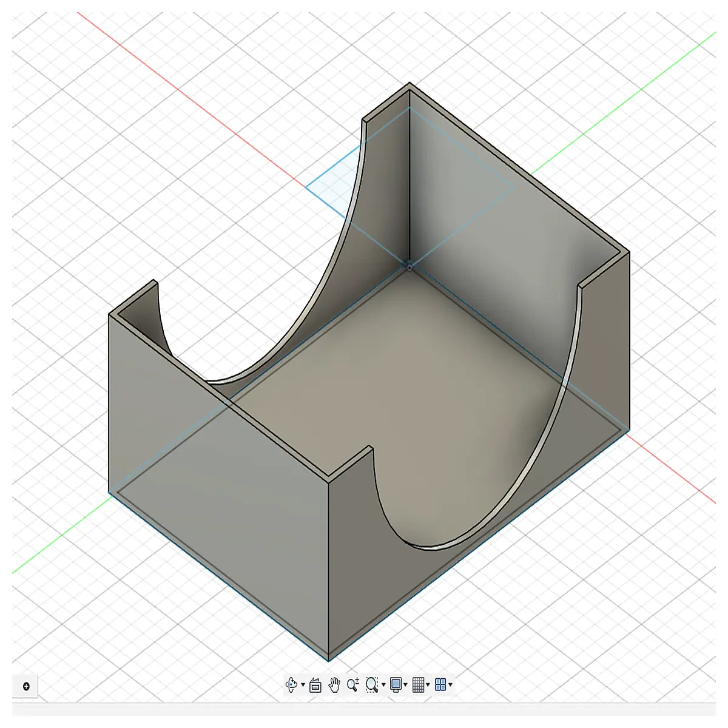Expand the Zoom Window options arrow
The image size is (728, 728).
click(x=383, y=686)
